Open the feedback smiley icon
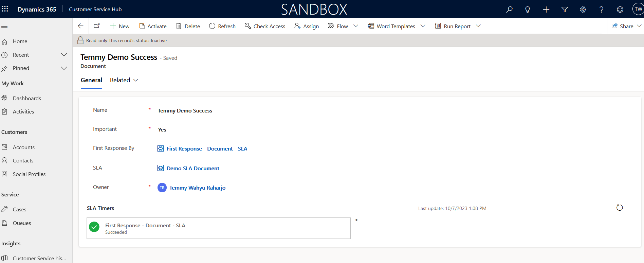This screenshot has width=644, height=263. 620,10
